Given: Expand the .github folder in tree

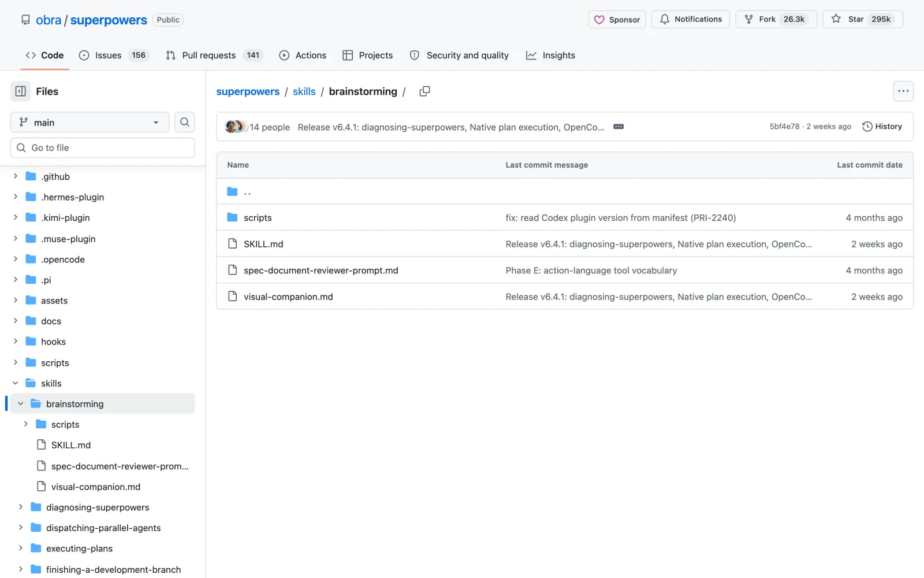Looking at the screenshot, I should pyautogui.click(x=16, y=176).
